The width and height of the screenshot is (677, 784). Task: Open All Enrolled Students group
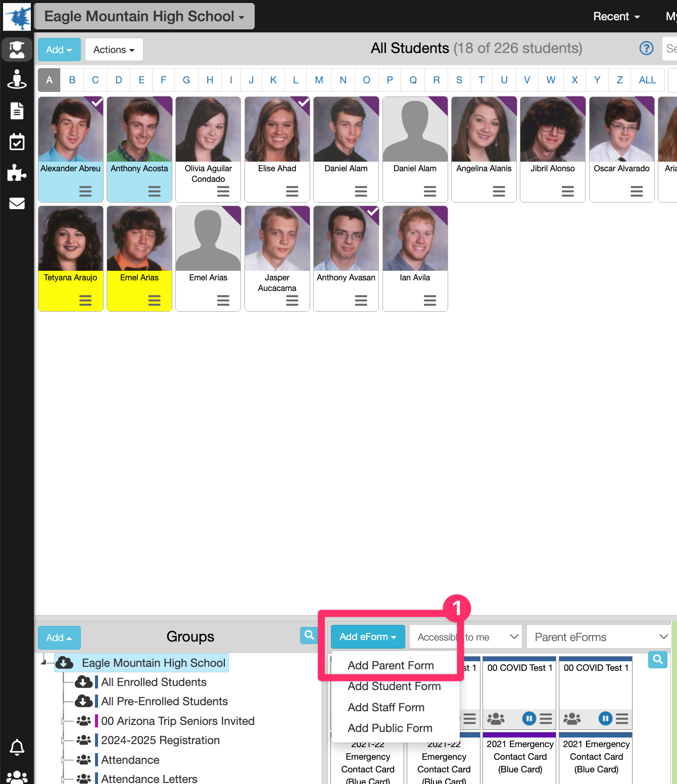click(154, 682)
